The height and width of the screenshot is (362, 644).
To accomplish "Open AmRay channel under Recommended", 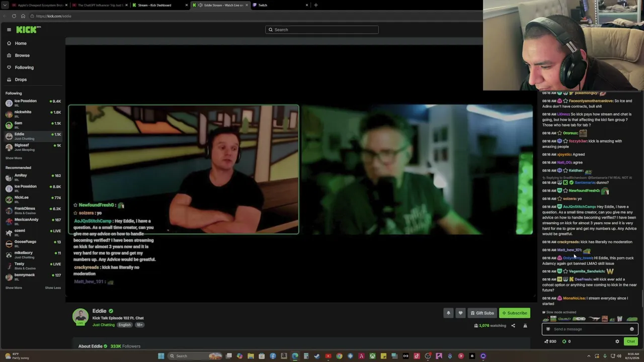I will [x=33, y=176].
